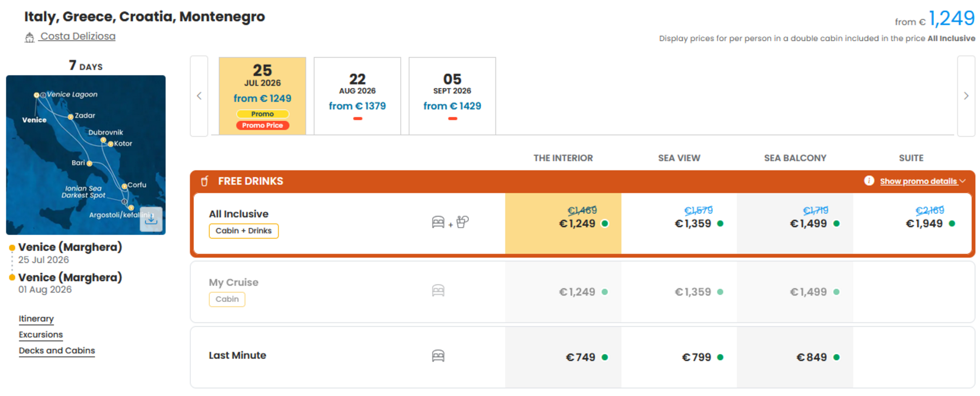Click the My Cruise cabin bed icon
Viewport: 980px width, 396px height.
[438, 291]
